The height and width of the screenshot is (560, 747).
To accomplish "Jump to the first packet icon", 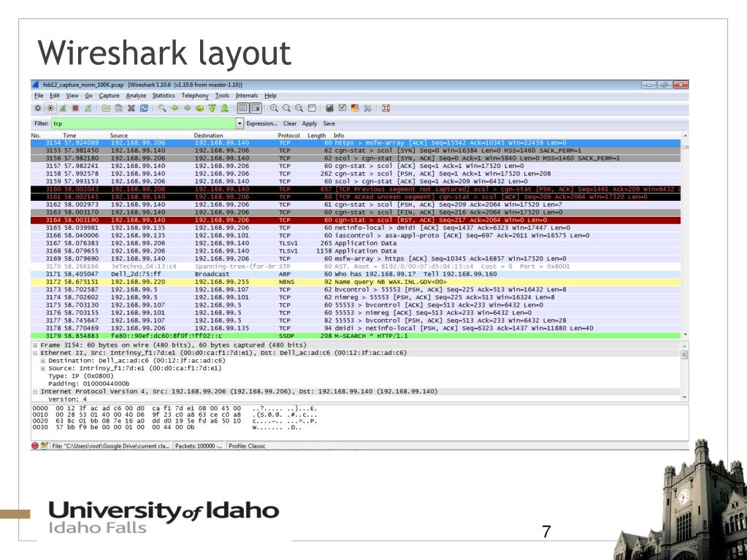I will click(x=212, y=108).
